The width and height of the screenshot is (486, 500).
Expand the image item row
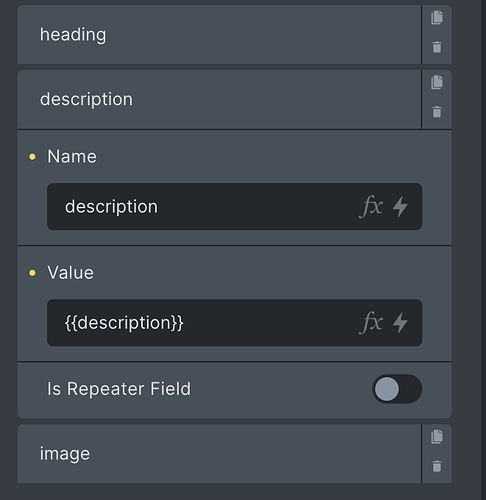click(x=219, y=454)
